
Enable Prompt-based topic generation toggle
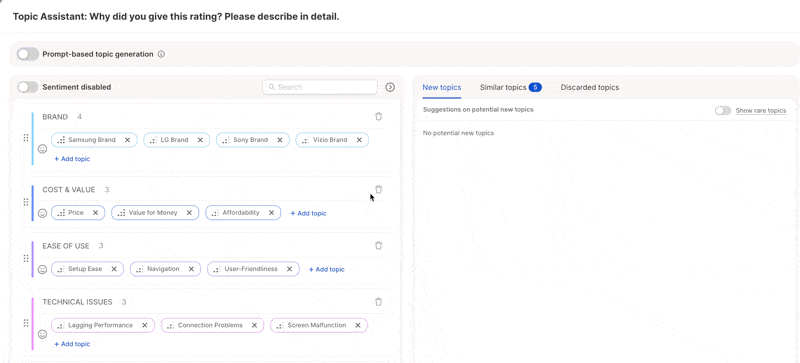[28, 54]
